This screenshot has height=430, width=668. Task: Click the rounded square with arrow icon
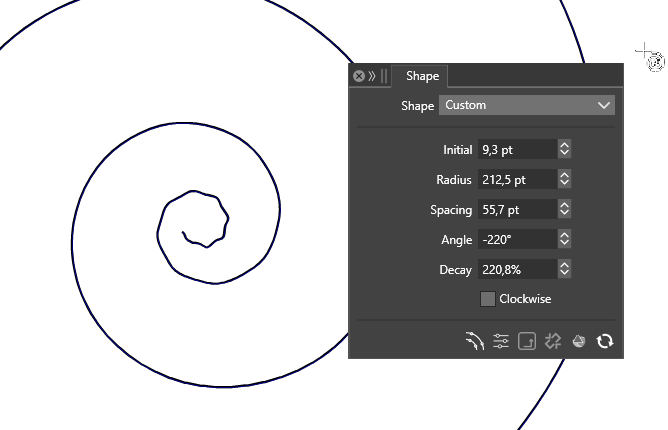[527, 341]
